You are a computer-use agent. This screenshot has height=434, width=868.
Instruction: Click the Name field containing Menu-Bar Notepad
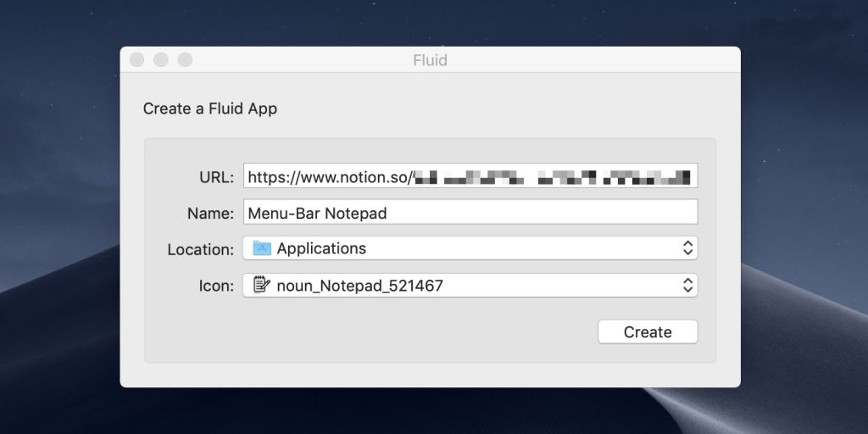pyautogui.click(x=470, y=212)
